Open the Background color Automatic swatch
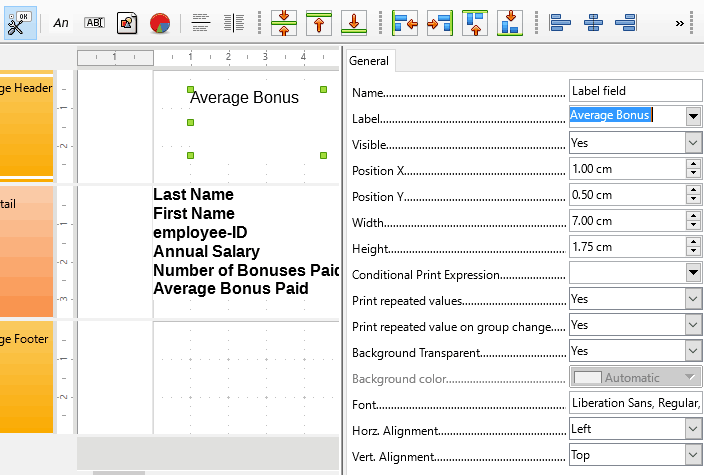This screenshot has height=475, width=704. coord(635,377)
